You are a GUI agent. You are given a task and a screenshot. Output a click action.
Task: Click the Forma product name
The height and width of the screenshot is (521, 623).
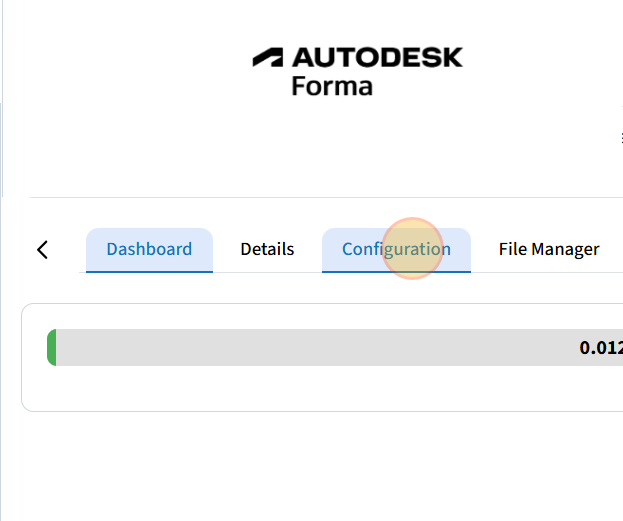click(332, 86)
